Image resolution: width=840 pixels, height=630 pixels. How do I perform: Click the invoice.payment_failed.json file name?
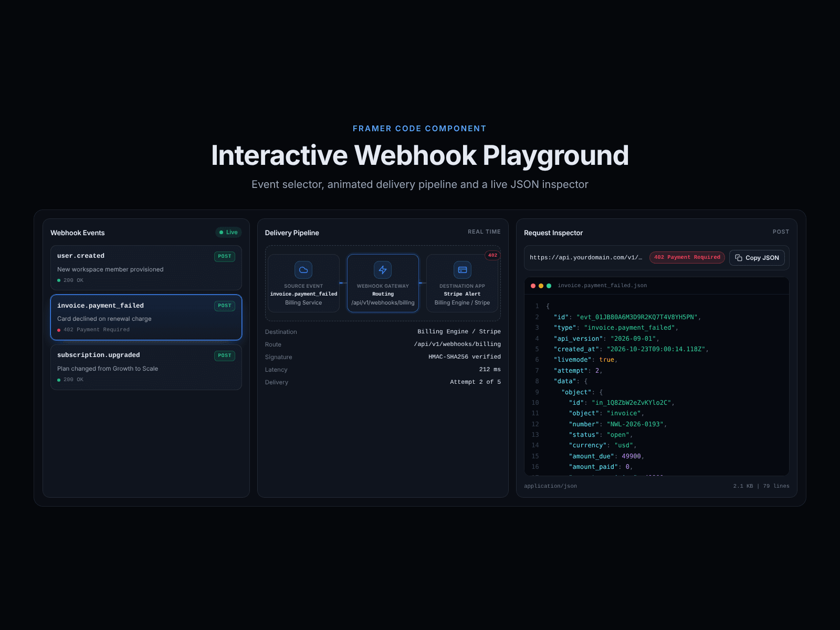[602, 286]
